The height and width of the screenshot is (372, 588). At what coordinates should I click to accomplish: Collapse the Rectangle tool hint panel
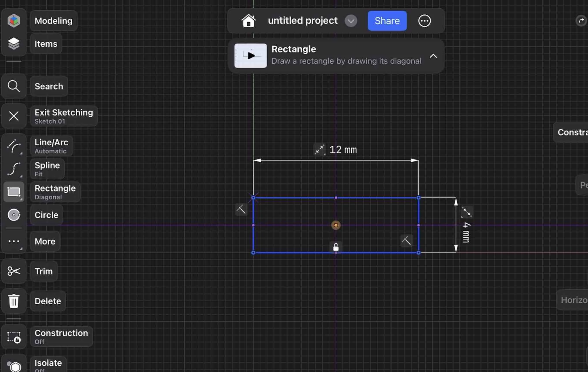coord(433,56)
